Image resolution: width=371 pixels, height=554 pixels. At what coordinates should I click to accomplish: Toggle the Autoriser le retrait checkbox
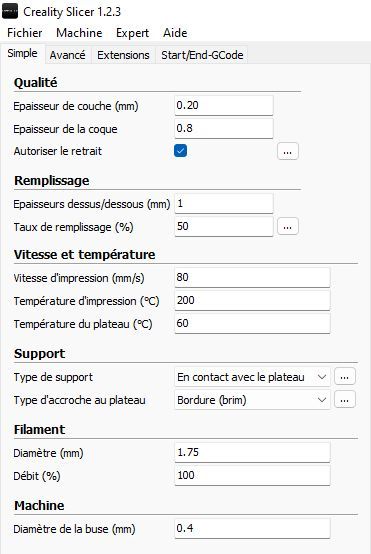pos(181,151)
